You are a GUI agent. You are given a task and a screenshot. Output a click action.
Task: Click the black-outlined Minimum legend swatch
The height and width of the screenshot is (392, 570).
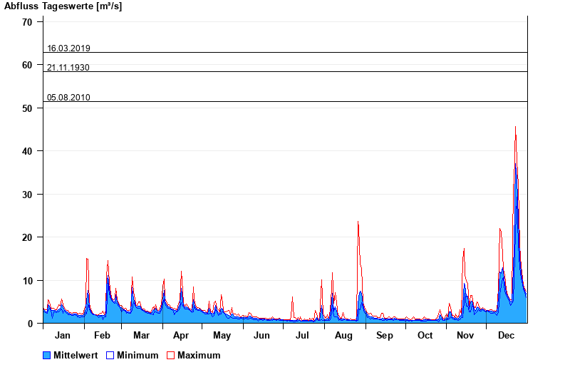click(x=110, y=356)
